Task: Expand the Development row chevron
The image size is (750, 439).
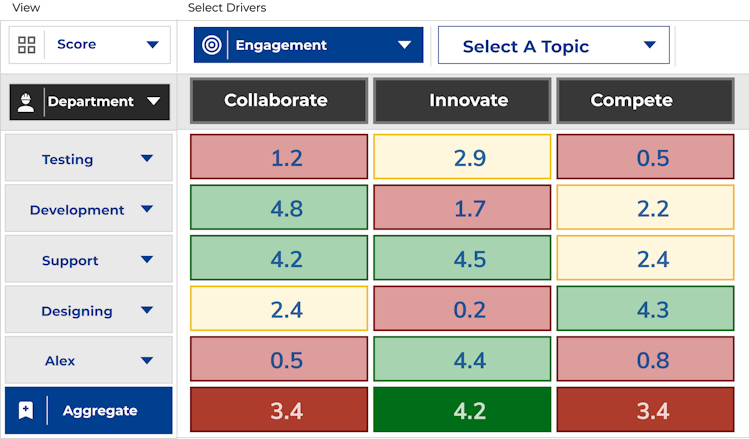Action: 147,209
